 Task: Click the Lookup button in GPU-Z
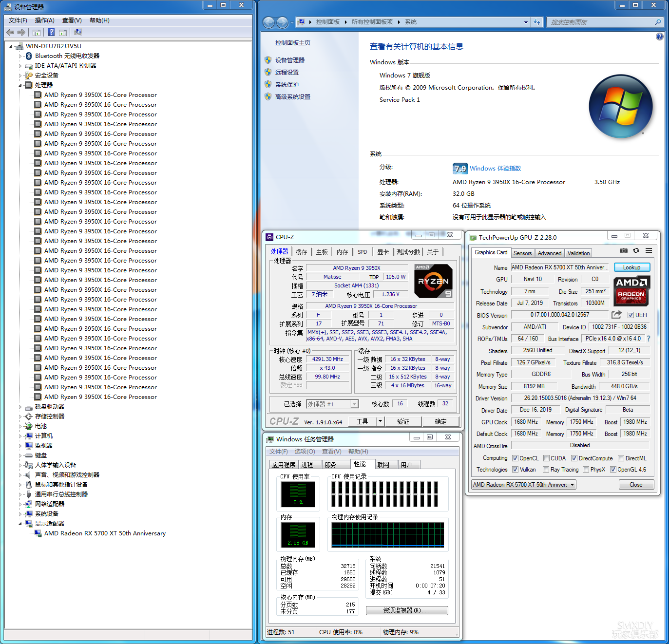tap(632, 267)
